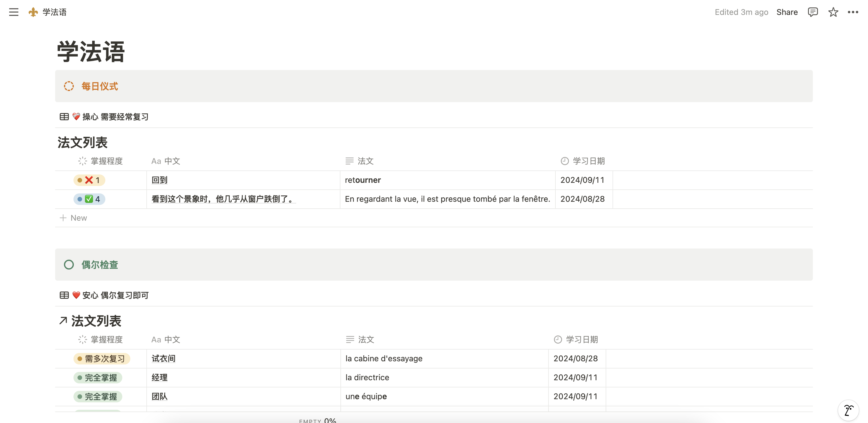
Task: Click the EMPTY 0% calculation footer
Action: tap(317, 420)
